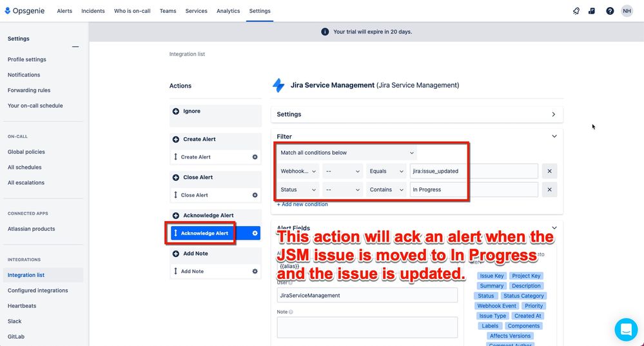Open gear settings for Add Note rule
This screenshot has height=346, width=644.
255,271
